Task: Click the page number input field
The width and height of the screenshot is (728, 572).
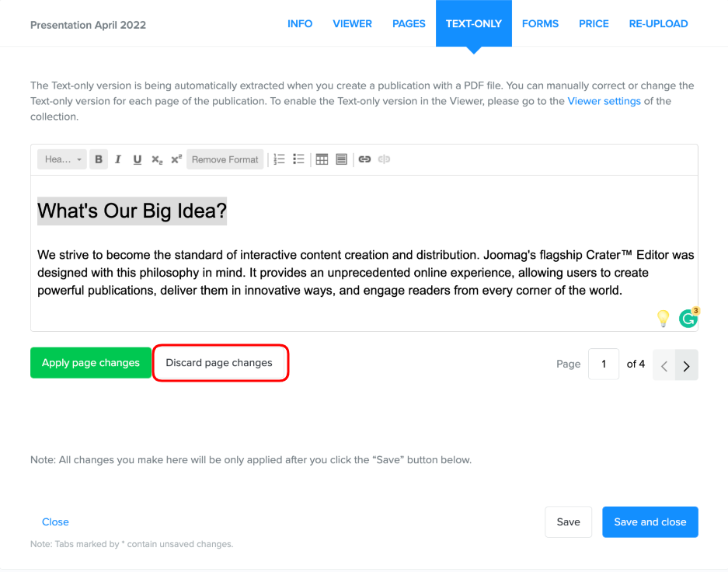Action: point(604,364)
